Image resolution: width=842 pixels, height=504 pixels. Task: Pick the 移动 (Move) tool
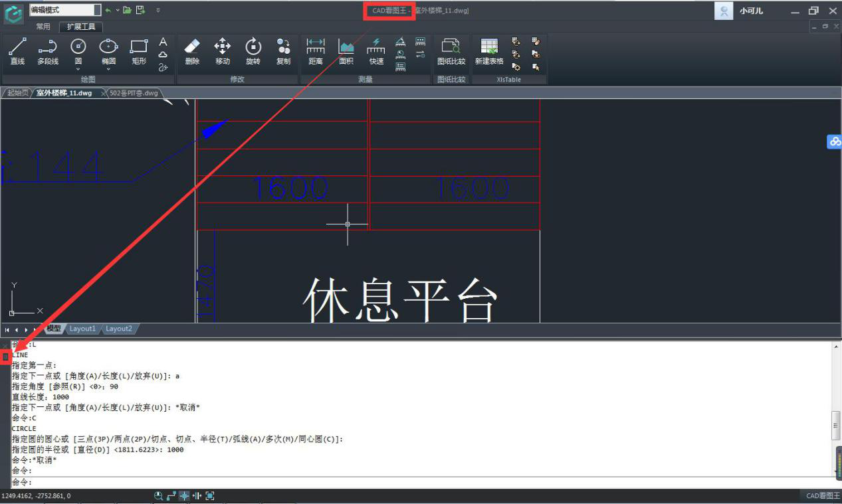point(222,51)
